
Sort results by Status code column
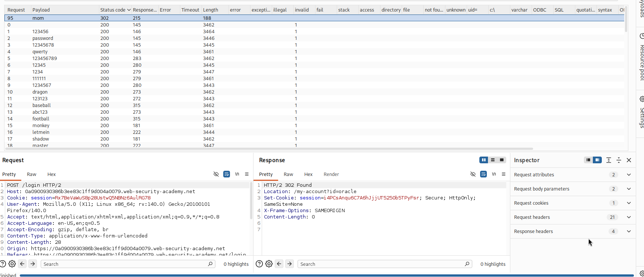pyautogui.click(x=115, y=10)
